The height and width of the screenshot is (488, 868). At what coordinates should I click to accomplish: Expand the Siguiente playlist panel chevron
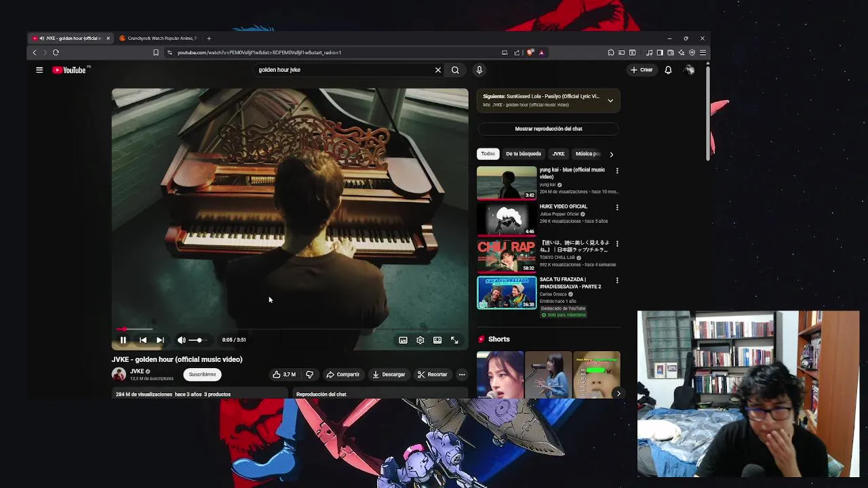point(610,100)
